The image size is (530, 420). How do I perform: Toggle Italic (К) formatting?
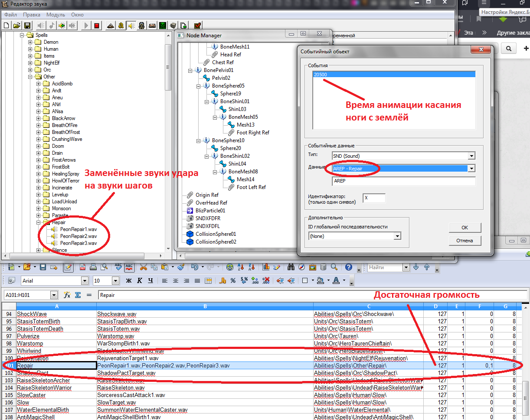[139, 281]
